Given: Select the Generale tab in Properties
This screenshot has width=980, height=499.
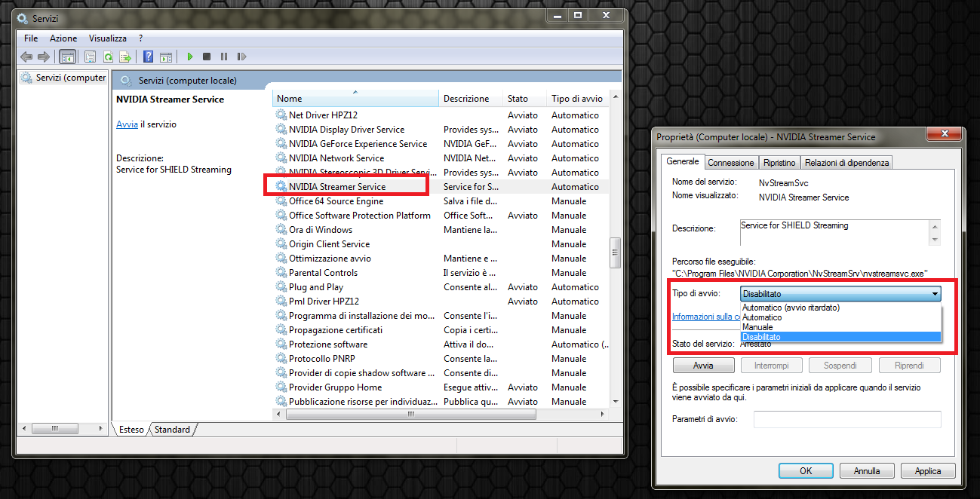Looking at the screenshot, I should click(683, 161).
